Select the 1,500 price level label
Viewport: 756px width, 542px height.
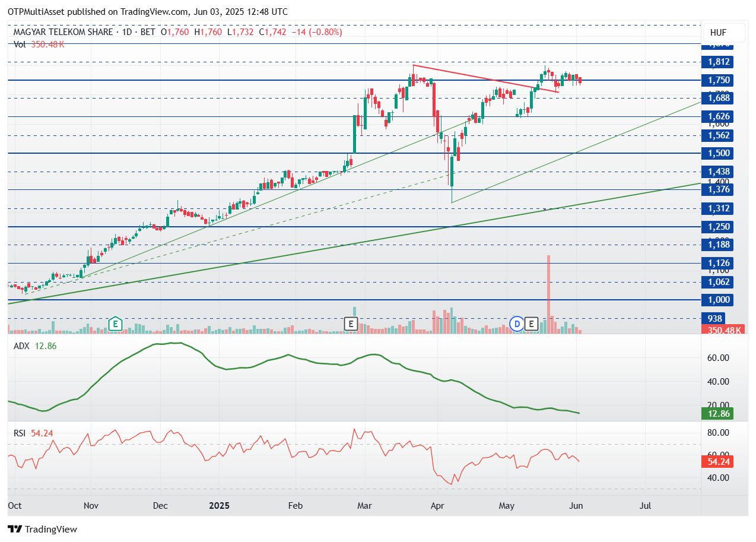click(717, 153)
